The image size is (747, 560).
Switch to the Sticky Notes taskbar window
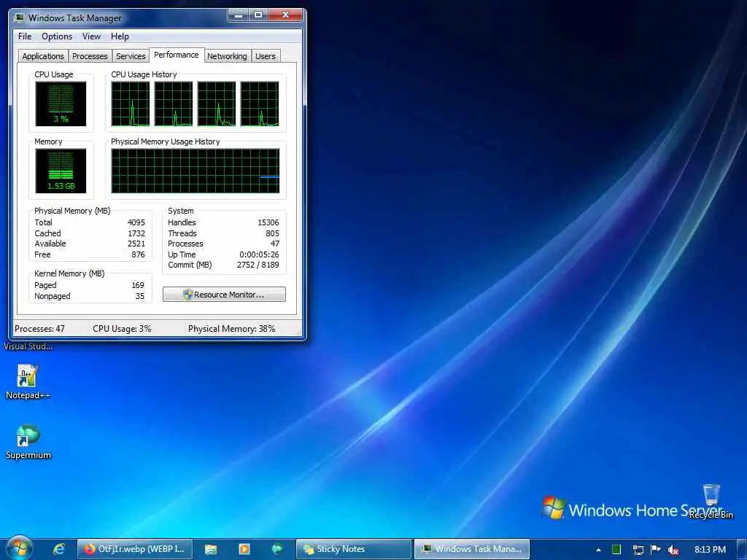354,549
